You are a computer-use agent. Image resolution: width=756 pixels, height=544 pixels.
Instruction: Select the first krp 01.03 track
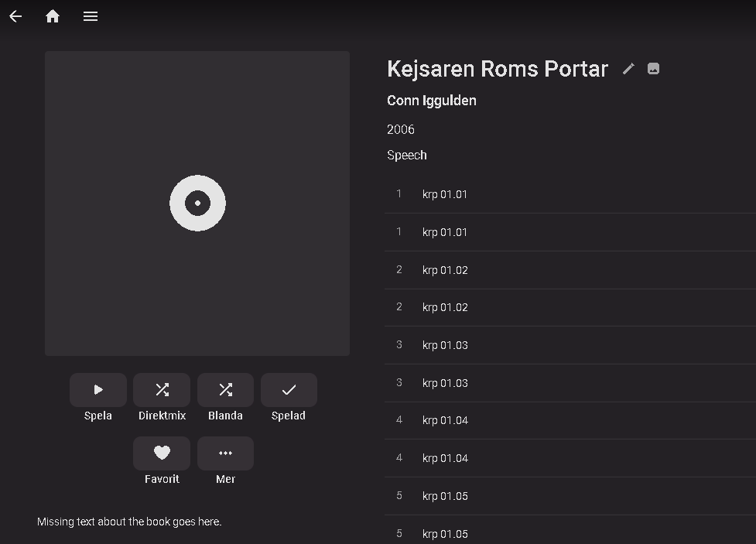coord(445,345)
